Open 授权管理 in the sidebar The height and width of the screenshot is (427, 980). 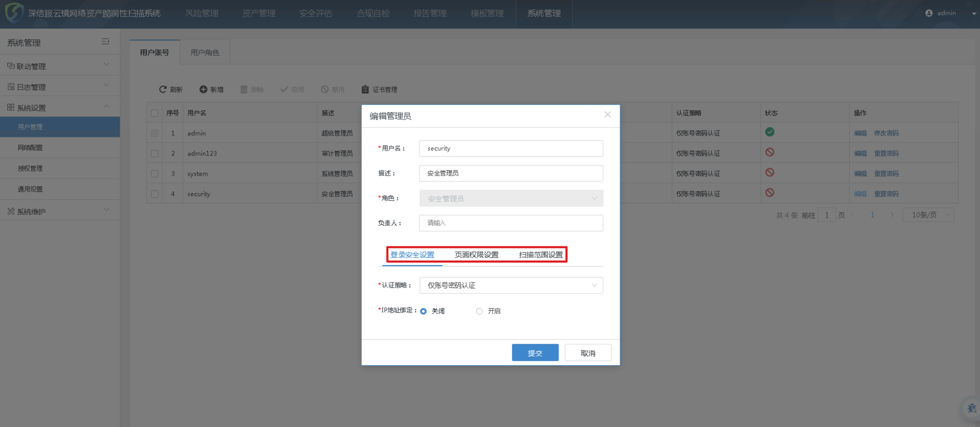60,169
